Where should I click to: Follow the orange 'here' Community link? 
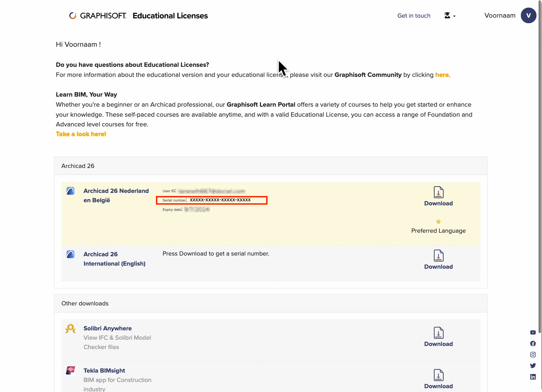click(x=442, y=75)
